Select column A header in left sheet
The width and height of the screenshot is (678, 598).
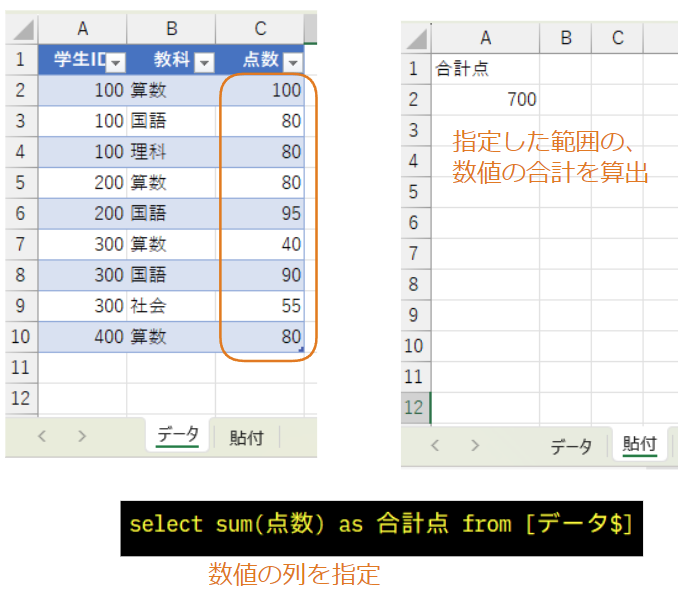[83, 29]
